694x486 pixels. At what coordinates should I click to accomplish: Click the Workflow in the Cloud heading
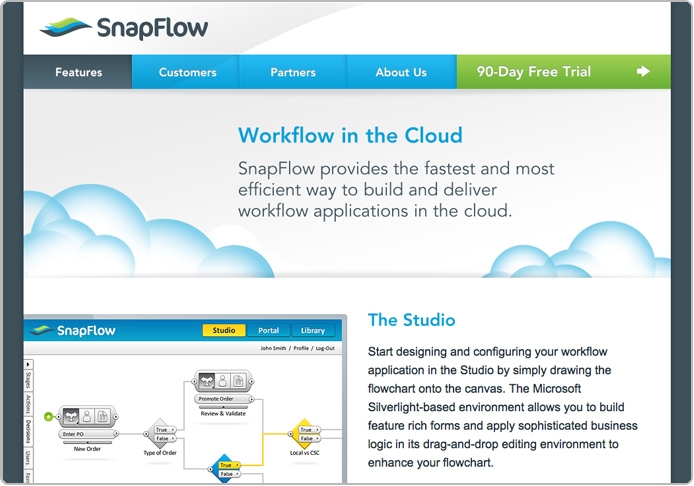tap(350, 135)
